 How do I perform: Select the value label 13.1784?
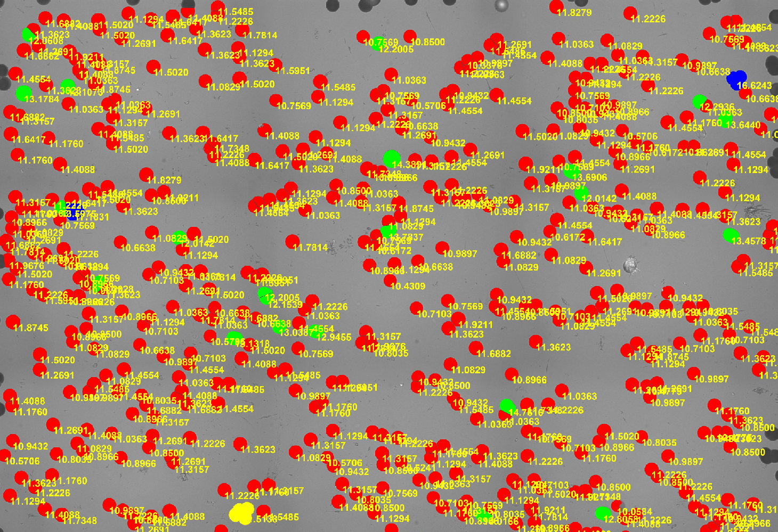point(42,99)
